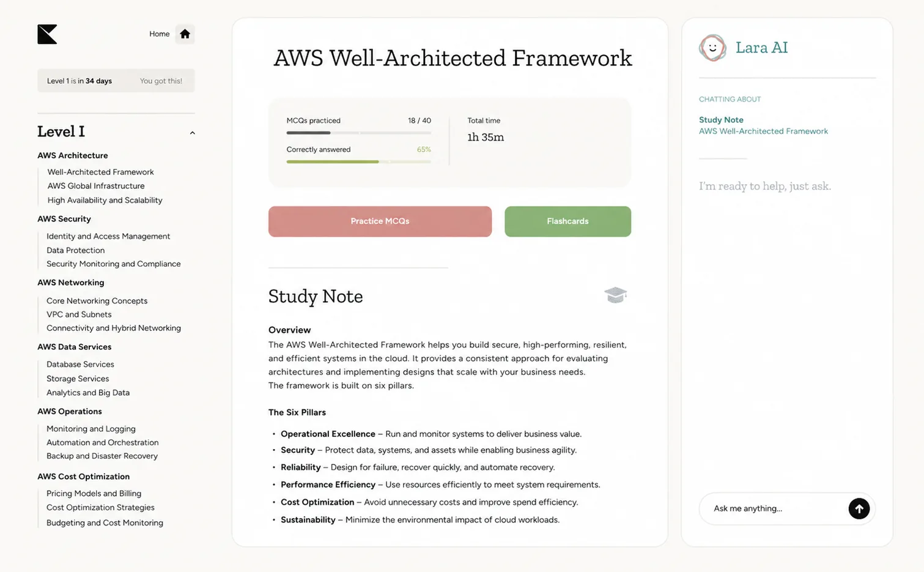Send the chat message with arrow button
The image size is (924, 572).
(x=859, y=508)
